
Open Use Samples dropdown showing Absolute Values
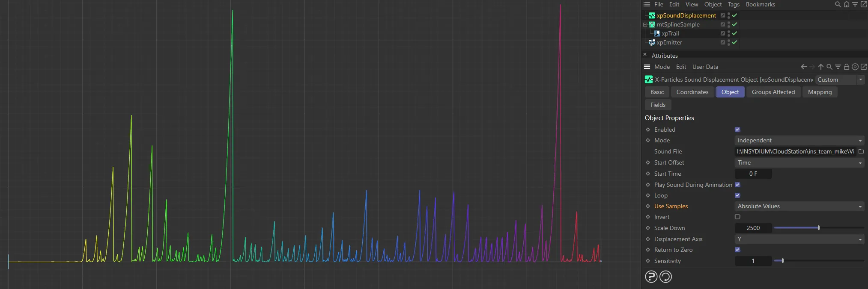click(x=799, y=206)
